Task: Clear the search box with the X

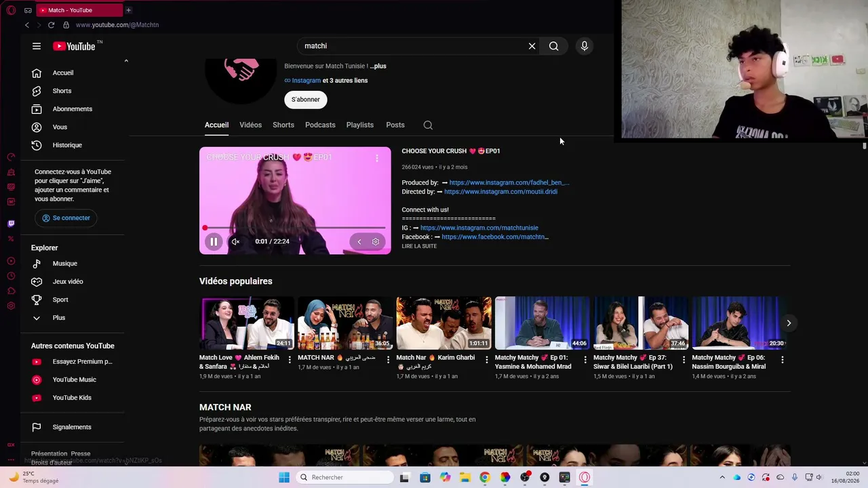Action: coord(532,46)
